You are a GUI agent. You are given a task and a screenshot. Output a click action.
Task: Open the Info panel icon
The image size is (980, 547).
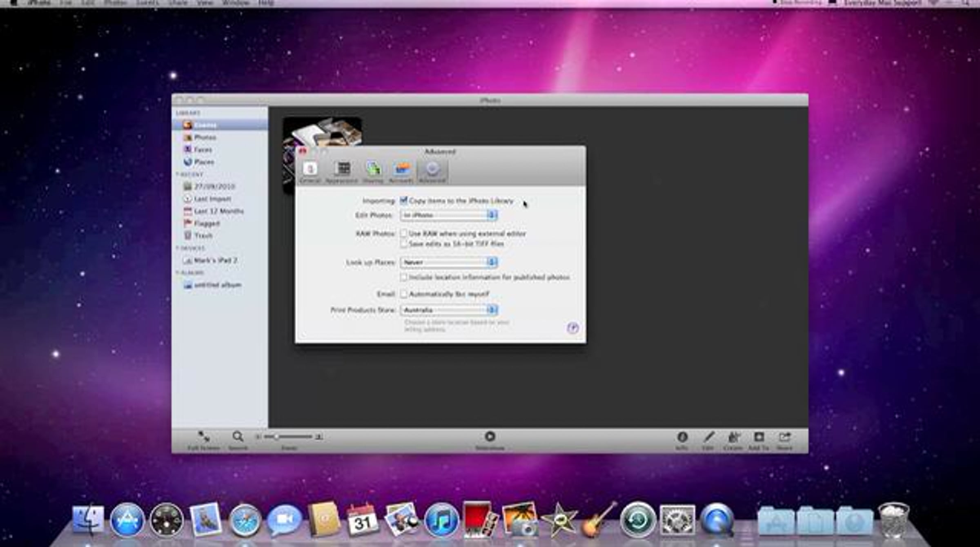tap(682, 438)
